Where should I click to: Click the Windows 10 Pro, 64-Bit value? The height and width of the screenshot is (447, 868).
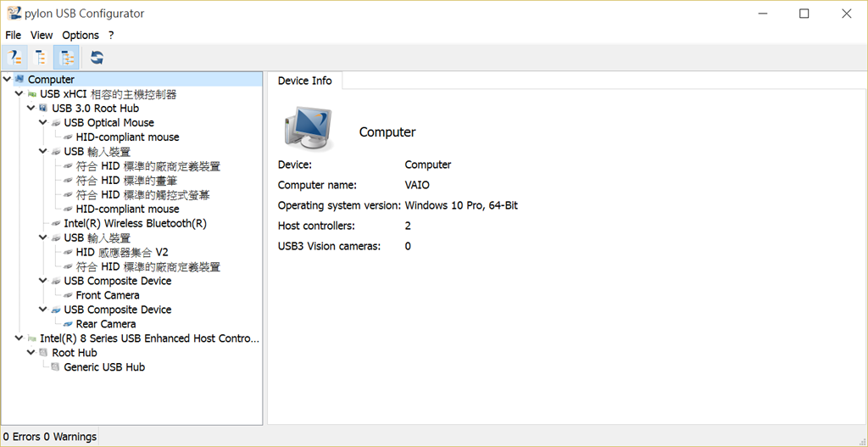coord(461,205)
